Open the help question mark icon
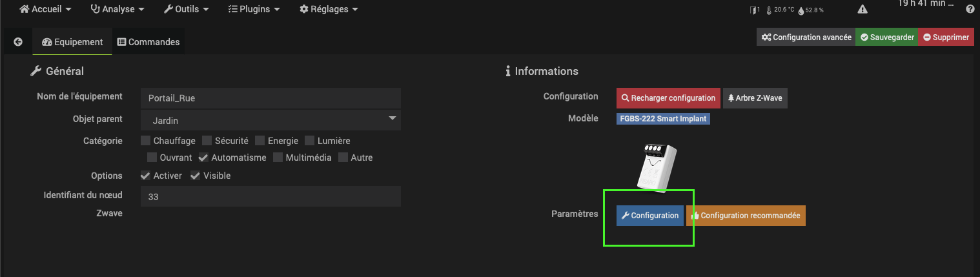 [x=970, y=9]
